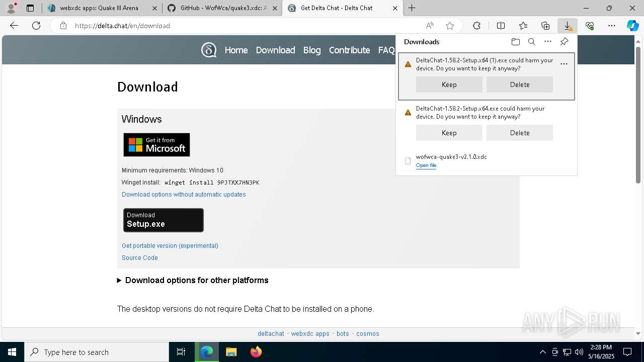Open the Favorites list icon
The image size is (644, 362).
[523, 26]
